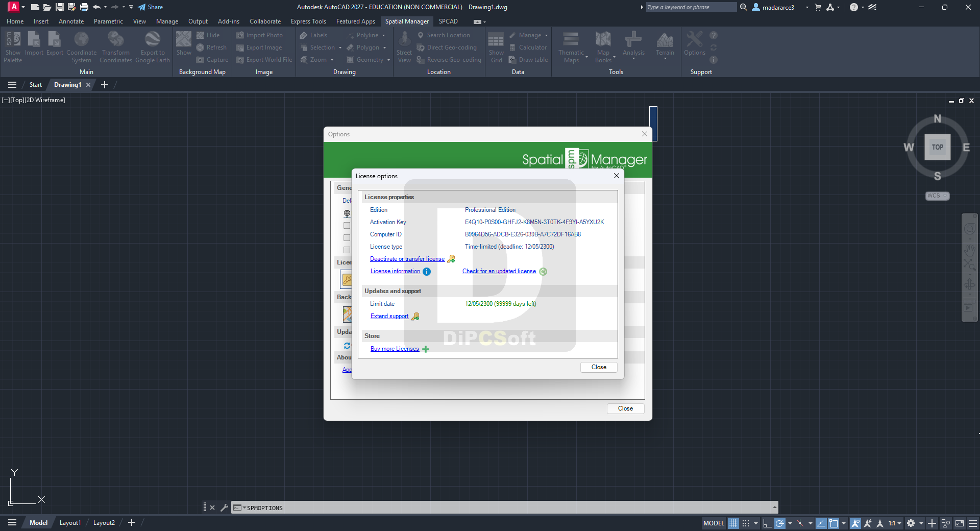Click Reverse Geo-coding
This screenshot has height=531, width=980.
tap(449, 60)
